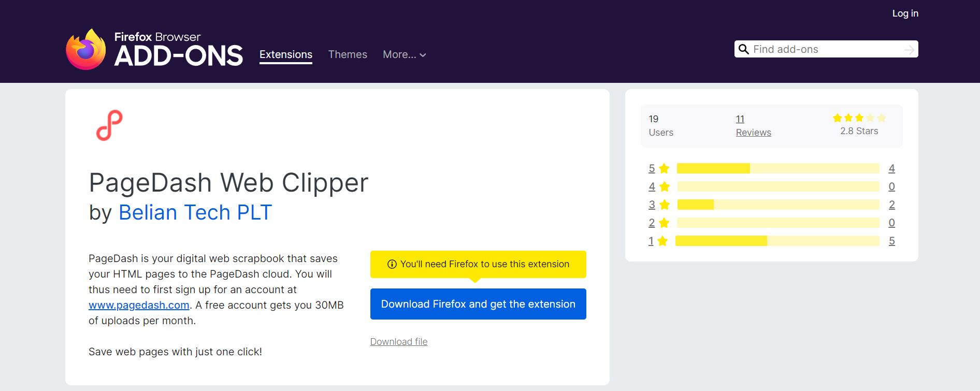This screenshot has width=980, height=391.
Task: Open Belian Tech PLT author page
Action: point(195,212)
